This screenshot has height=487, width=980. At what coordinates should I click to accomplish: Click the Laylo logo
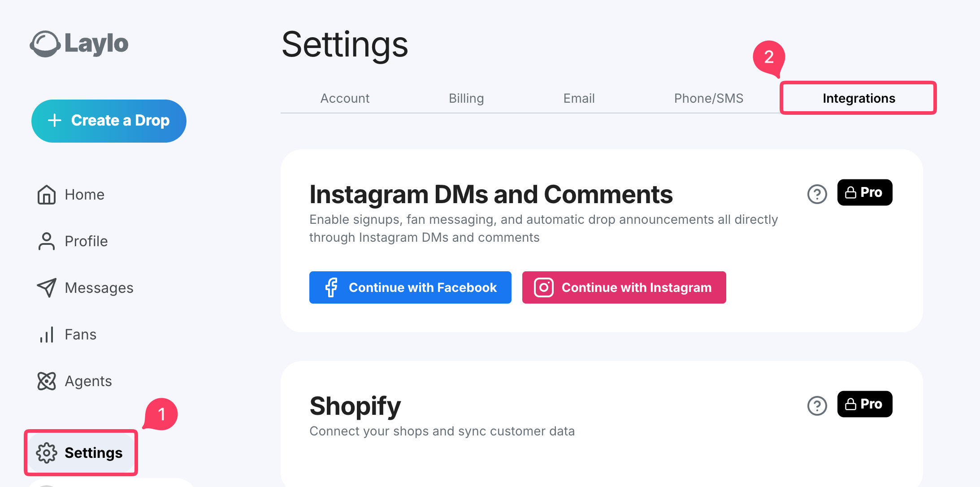(x=79, y=44)
